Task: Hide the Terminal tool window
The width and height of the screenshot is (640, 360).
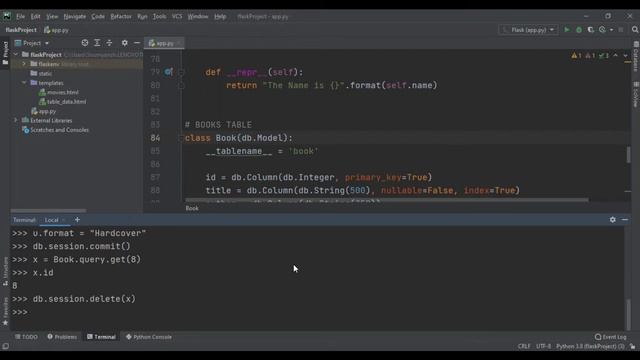Action: (x=625, y=220)
